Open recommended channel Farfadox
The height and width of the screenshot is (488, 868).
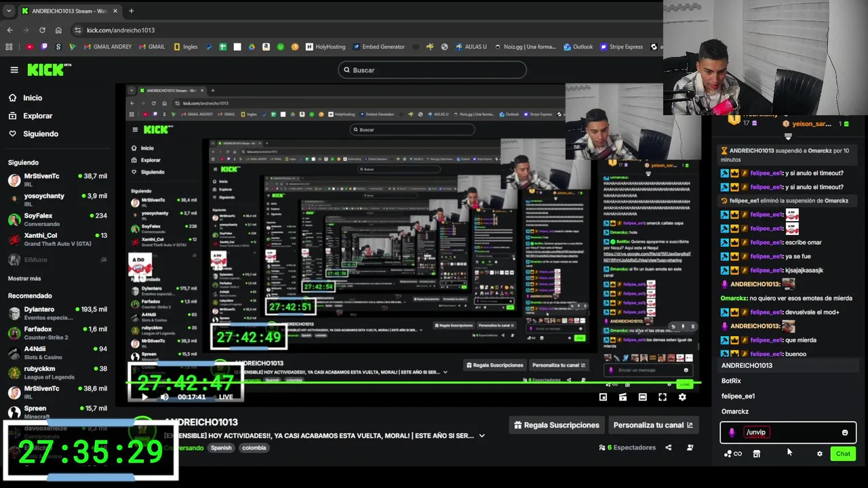tap(58, 333)
